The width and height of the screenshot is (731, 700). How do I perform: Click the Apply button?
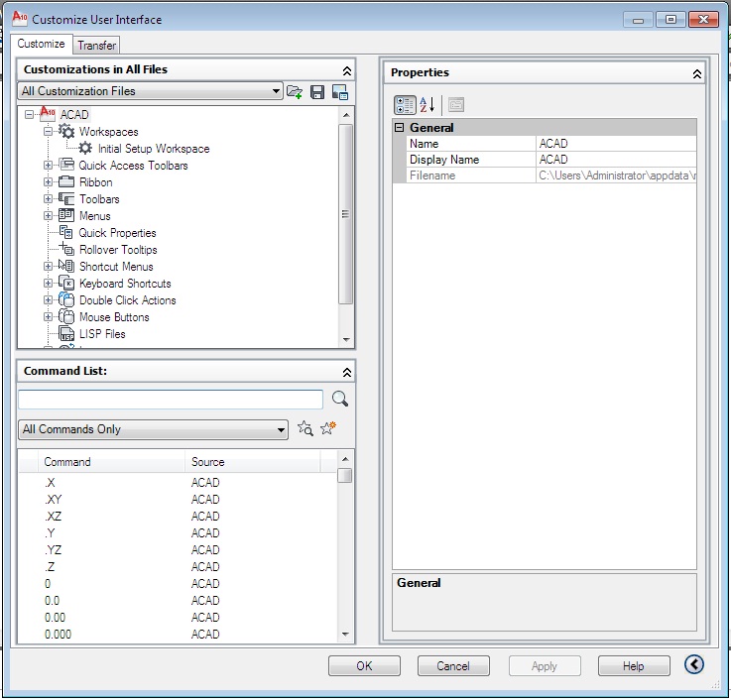point(545,665)
